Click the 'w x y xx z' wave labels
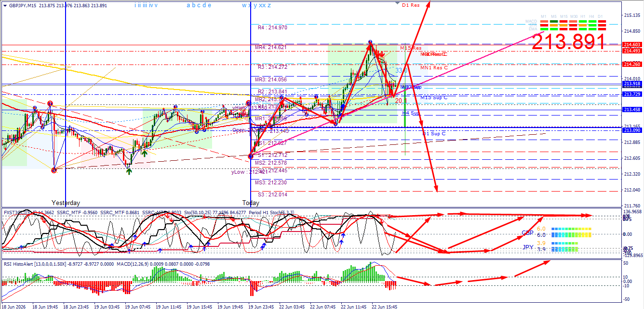 [x=256, y=5]
